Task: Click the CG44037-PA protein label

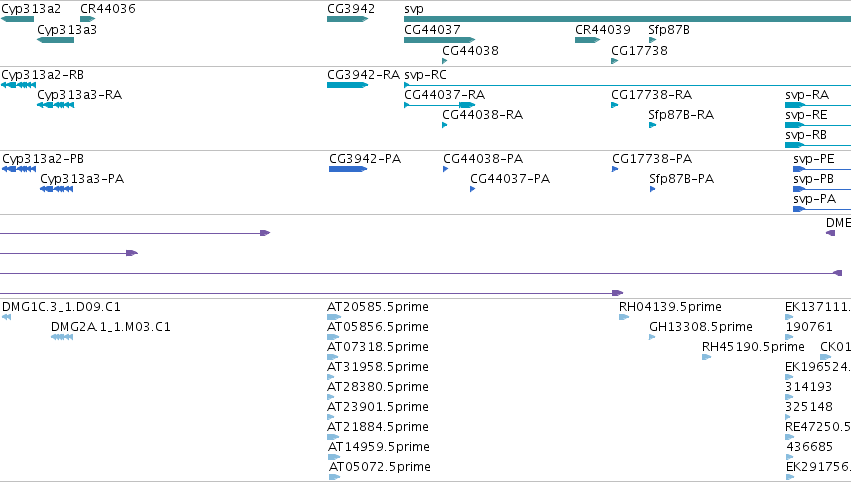Action: tap(510, 179)
